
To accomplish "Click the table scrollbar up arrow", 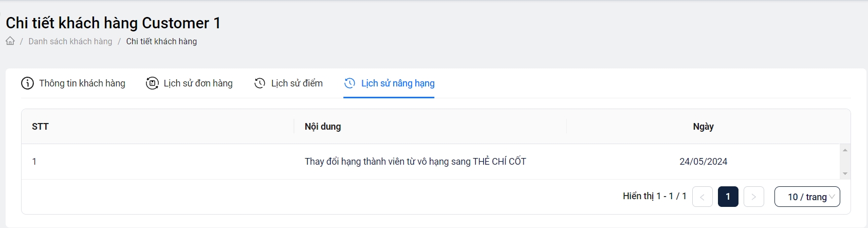I will 845,150.
